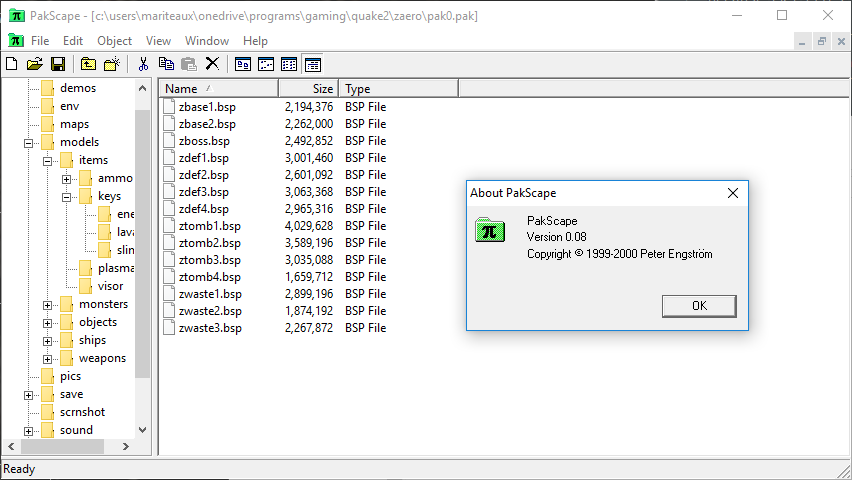
Task: Click OK in About PakScape dialog
Action: (x=699, y=306)
